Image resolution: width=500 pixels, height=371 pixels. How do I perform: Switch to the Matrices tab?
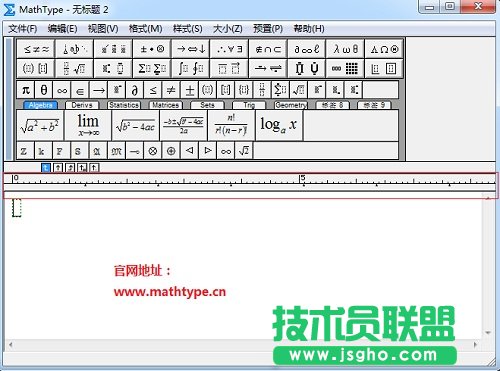(x=165, y=105)
